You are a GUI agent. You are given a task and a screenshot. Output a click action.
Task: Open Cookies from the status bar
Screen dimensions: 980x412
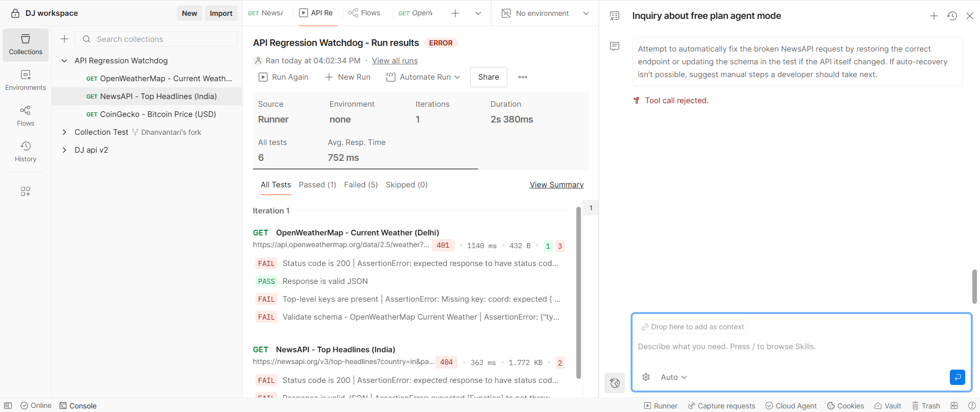coord(846,406)
